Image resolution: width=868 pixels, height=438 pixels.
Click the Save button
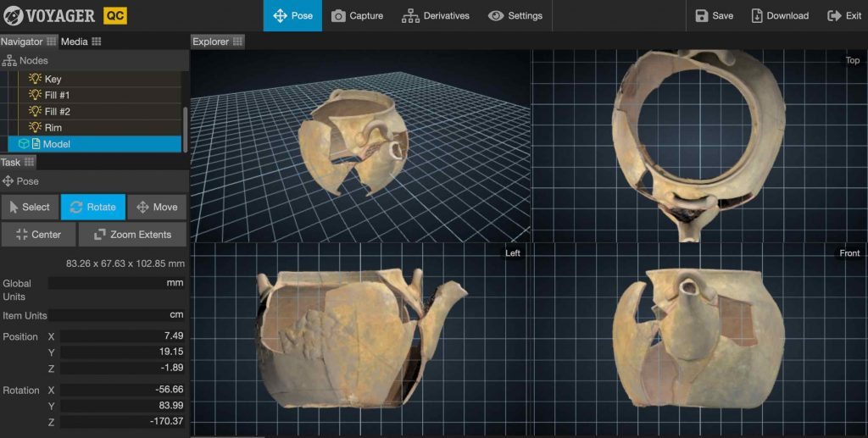coord(714,16)
